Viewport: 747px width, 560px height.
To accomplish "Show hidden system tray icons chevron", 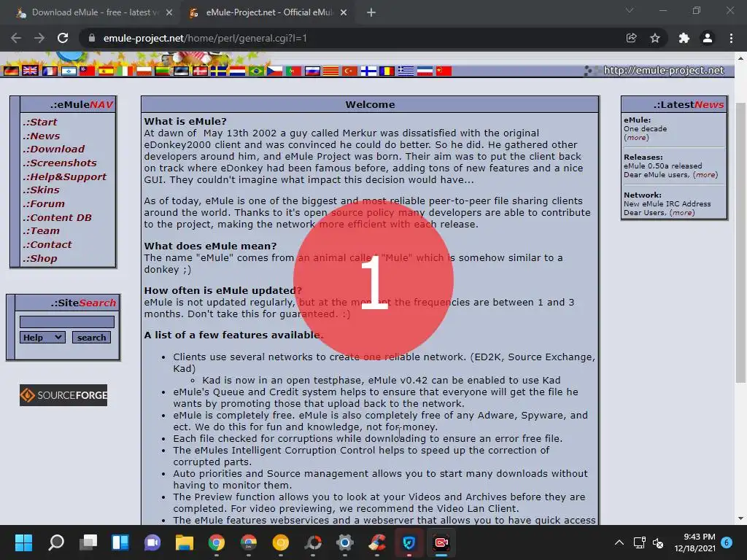I will pos(619,542).
